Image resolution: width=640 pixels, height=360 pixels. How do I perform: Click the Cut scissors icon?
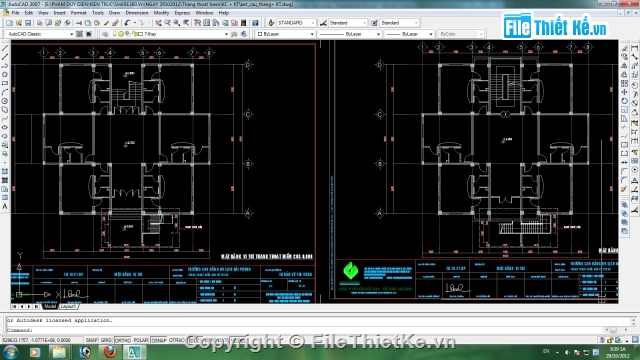pyautogui.click(x=79, y=23)
